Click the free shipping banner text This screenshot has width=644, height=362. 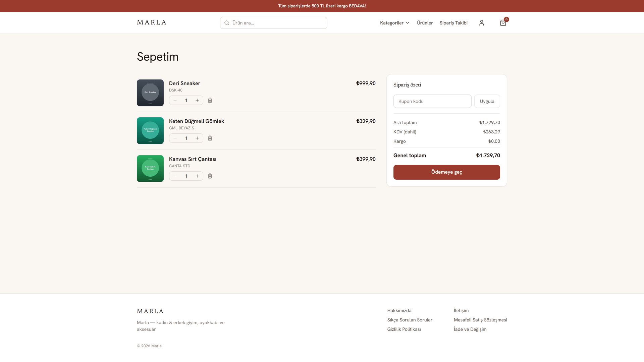point(322,6)
